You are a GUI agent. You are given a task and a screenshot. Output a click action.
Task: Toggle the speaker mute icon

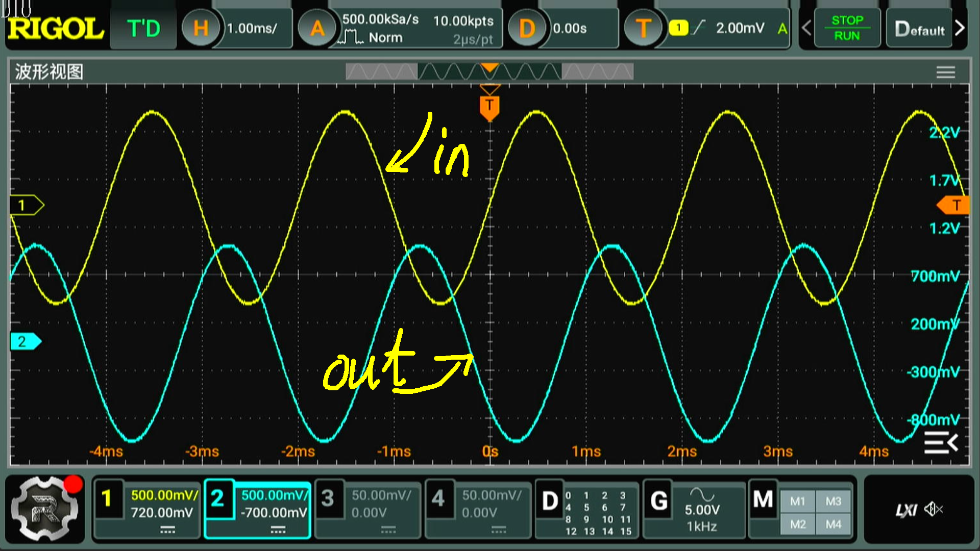[x=934, y=509]
